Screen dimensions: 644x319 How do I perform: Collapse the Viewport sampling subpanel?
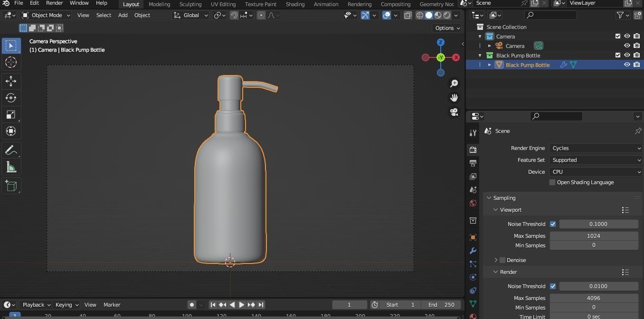tap(496, 210)
